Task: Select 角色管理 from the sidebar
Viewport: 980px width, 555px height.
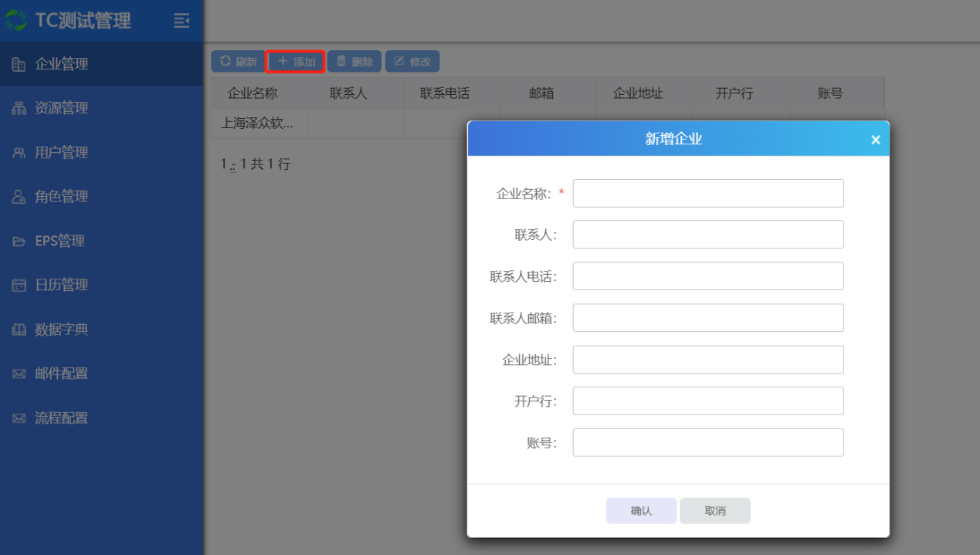Action: (62, 197)
